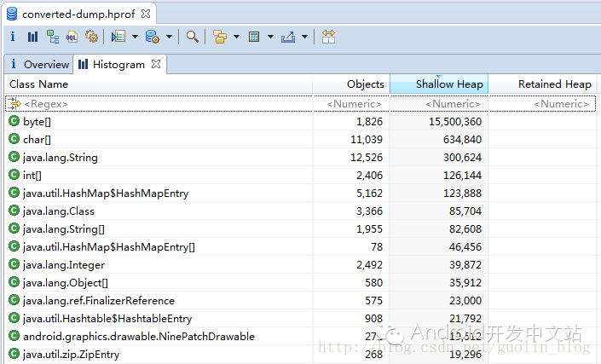
Task: Expand the export dropdown arrow
Action: [304, 37]
